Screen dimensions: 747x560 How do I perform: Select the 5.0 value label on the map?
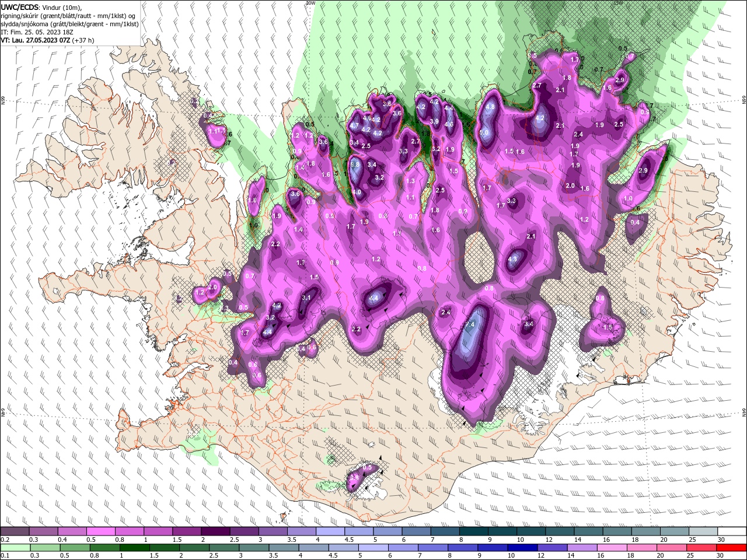[484, 133]
